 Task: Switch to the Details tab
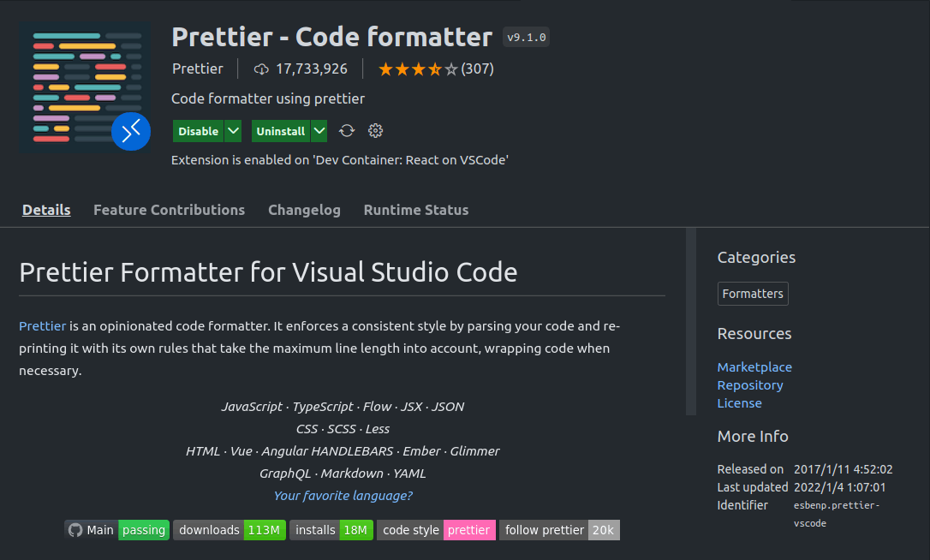click(x=46, y=210)
